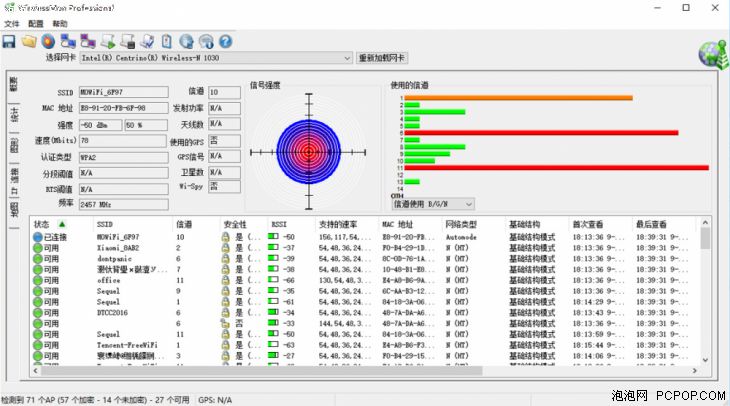Click the speech bubble info toolbar icon
This screenshot has height=406, width=730.
click(x=206, y=41)
